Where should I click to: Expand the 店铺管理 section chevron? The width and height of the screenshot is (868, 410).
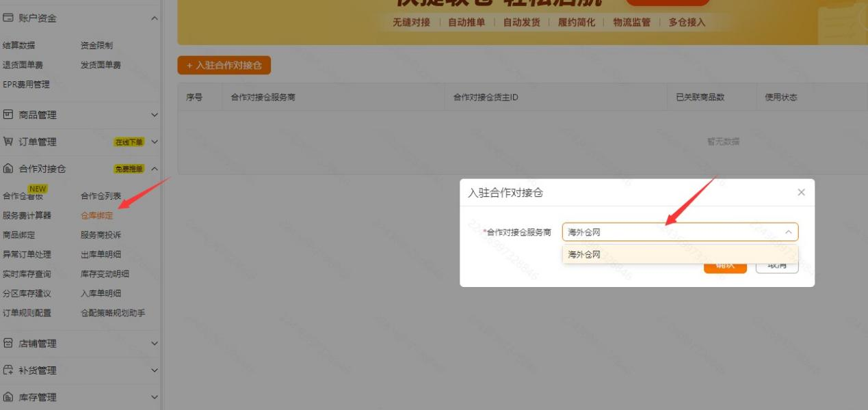[154, 344]
